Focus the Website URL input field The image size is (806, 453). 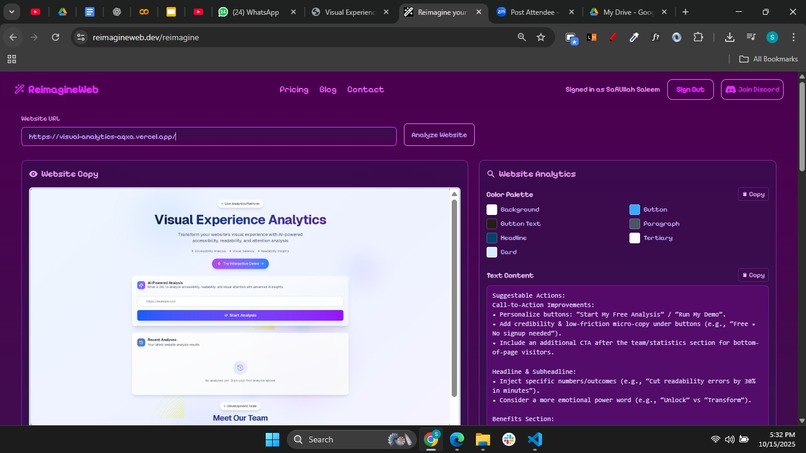click(x=209, y=136)
